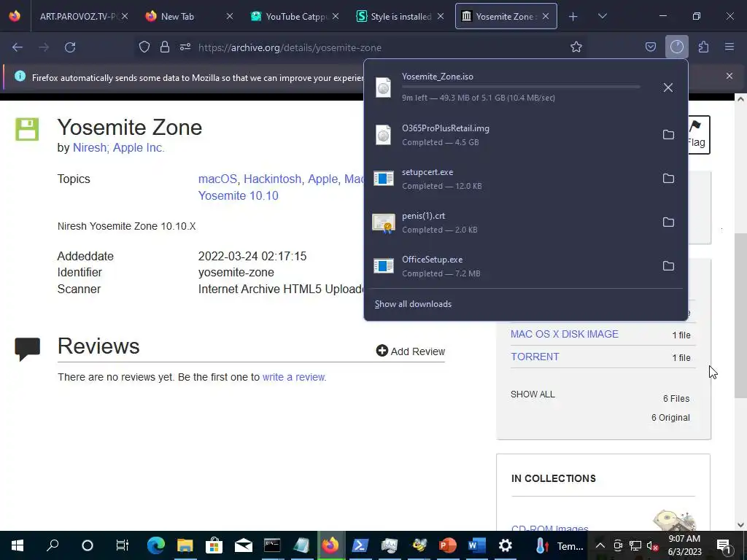Open PowerShell from taskbar

click(x=360, y=545)
